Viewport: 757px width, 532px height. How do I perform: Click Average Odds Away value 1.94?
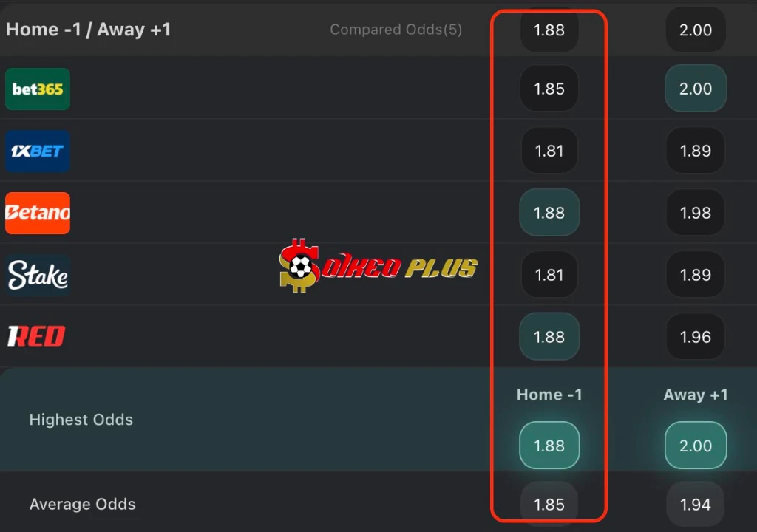695,504
